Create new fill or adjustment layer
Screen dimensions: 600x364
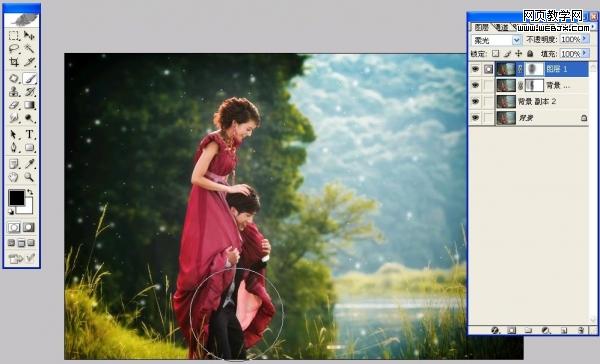pyautogui.click(x=546, y=330)
